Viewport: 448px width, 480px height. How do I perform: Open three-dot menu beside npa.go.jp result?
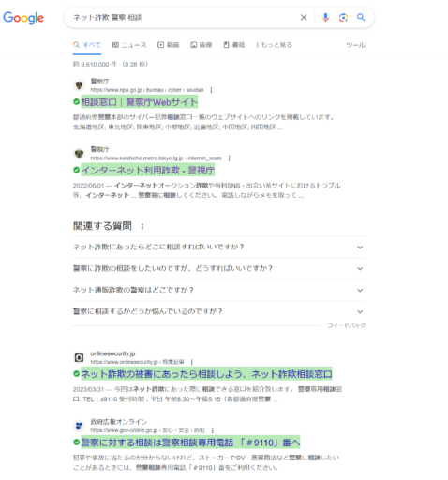(x=212, y=90)
